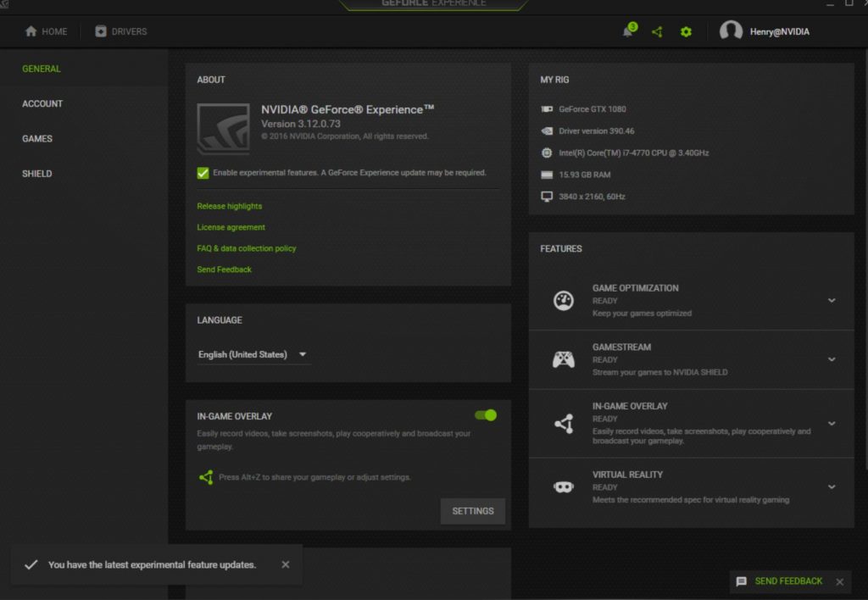Open FAQ & data collection policy link
This screenshot has width=868, height=600.
pyautogui.click(x=247, y=248)
